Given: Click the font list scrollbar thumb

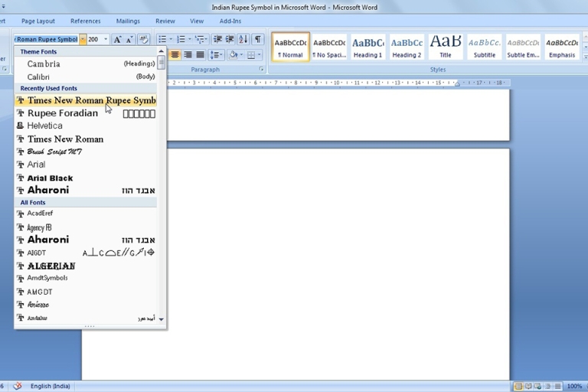Looking at the screenshot, I should click(x=162, y=63).
